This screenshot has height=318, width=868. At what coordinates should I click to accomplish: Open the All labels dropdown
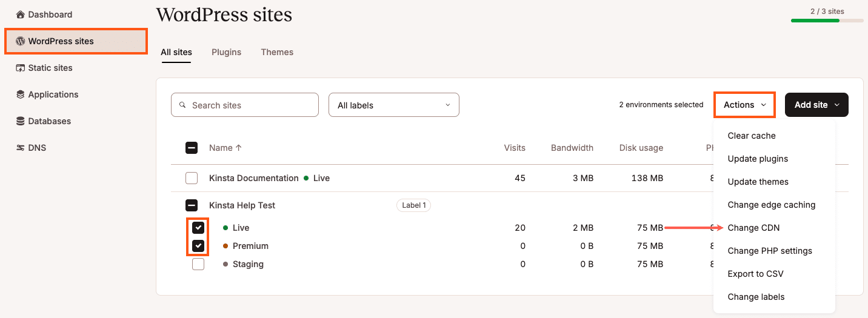click(393, 105)
